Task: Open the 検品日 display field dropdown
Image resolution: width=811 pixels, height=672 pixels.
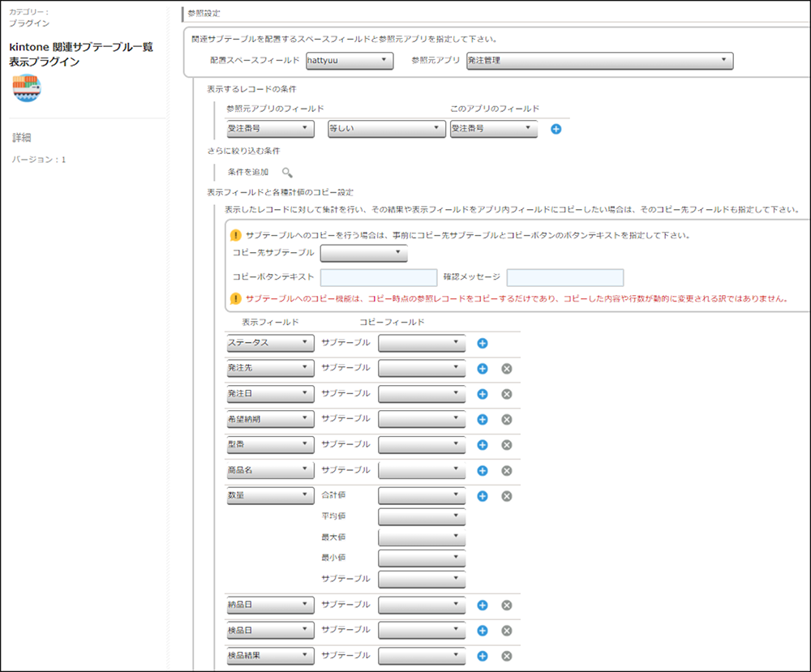Action: pos(271,630)
